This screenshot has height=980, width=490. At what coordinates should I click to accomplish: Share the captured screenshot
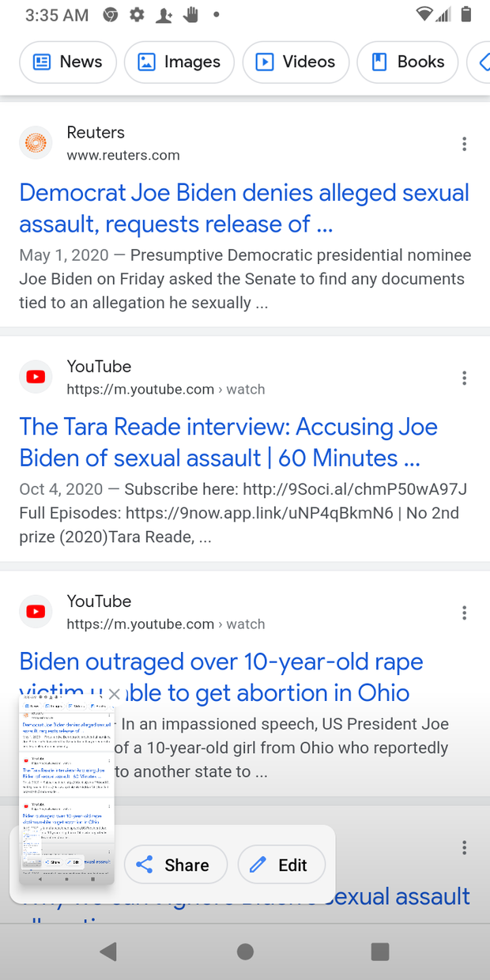176,865
